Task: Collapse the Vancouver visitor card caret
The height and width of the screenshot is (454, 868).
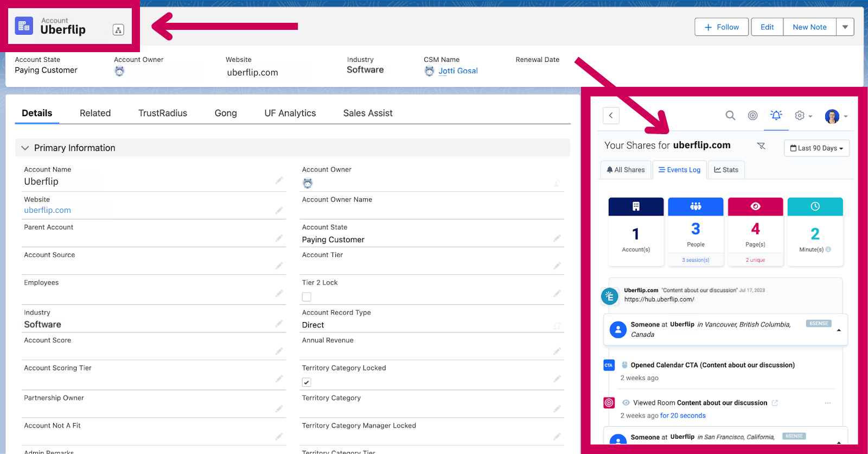Action: point(839,330)
